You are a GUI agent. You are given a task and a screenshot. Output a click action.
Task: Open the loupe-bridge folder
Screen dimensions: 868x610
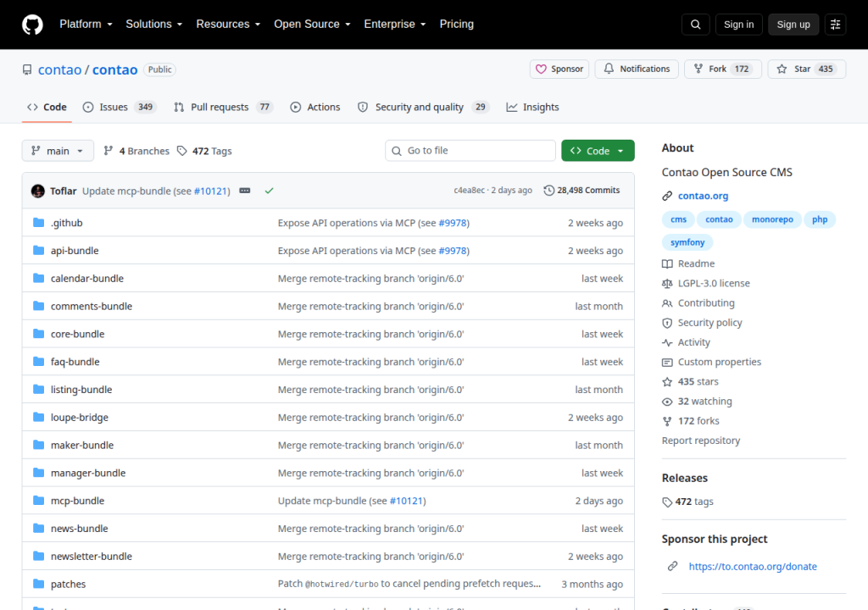(x=80, y=418)
